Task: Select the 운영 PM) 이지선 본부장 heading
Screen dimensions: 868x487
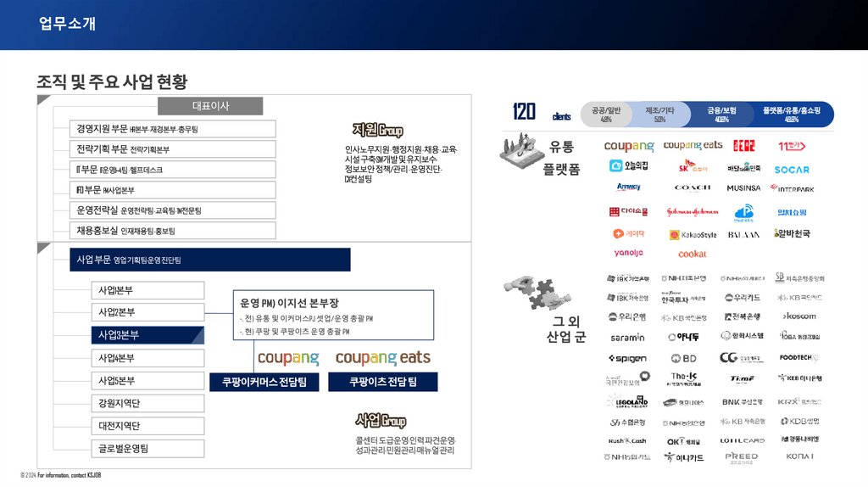Action: [x=289, y=303]
